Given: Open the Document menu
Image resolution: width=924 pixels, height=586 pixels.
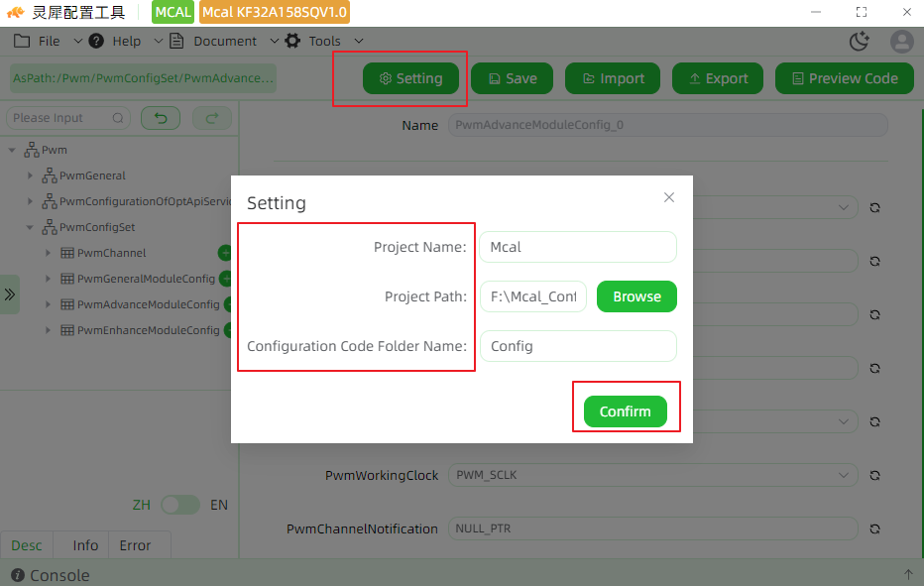Looking at the screenshot, I should tap(224, 41).
